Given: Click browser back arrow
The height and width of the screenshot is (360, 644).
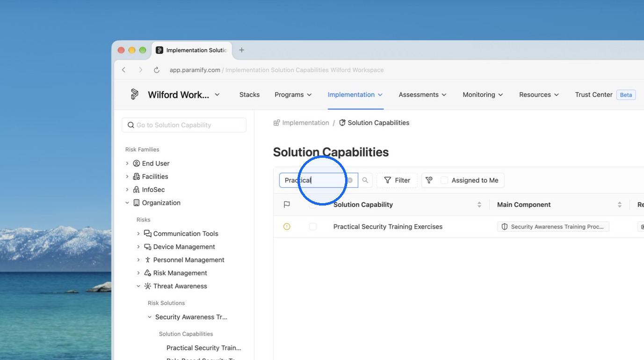Looking at the screenshot, I should [124, 70].
